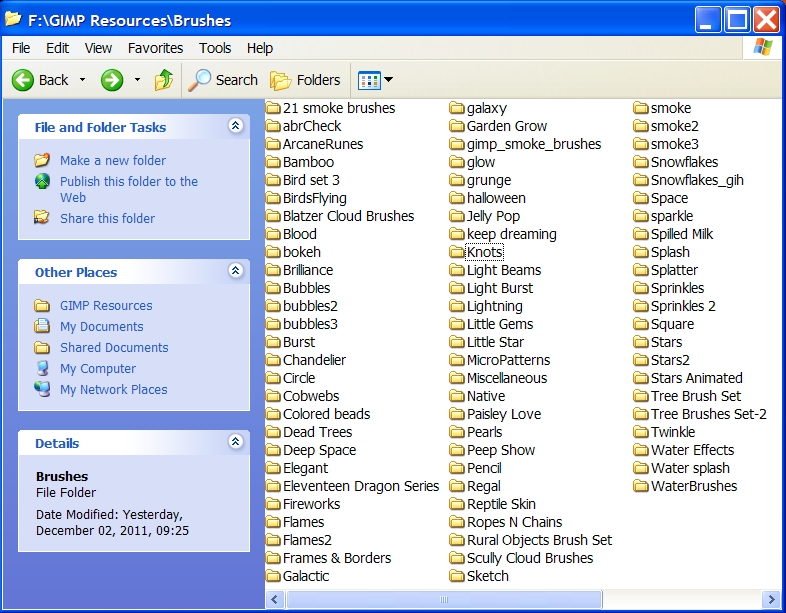This screenshot has width=786, height=613.
Task: Toggle the Folders tree pane
Action: click(x=305, y=80)
